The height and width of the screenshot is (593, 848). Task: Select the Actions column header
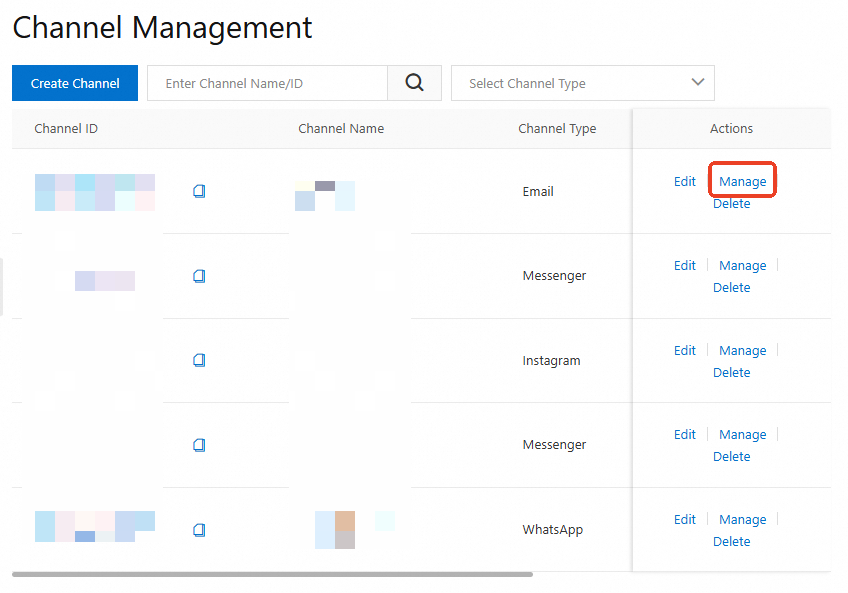(x=731, y=128)
